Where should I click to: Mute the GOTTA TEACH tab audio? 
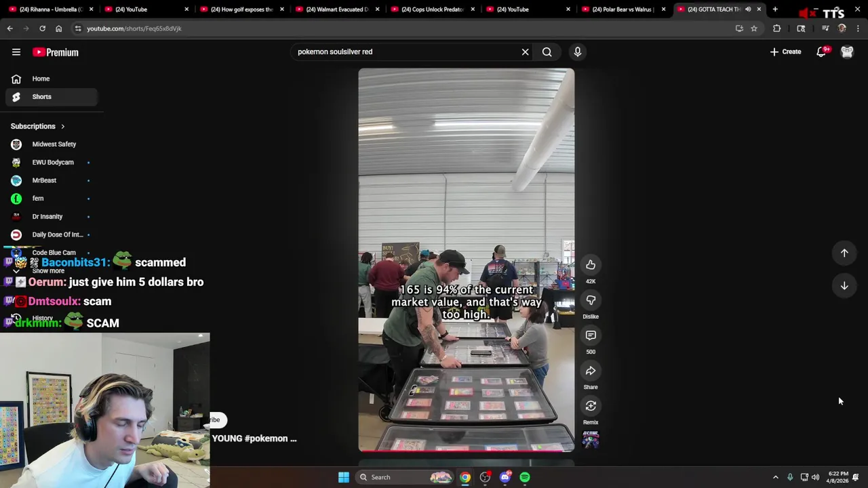tap(748, 9)
